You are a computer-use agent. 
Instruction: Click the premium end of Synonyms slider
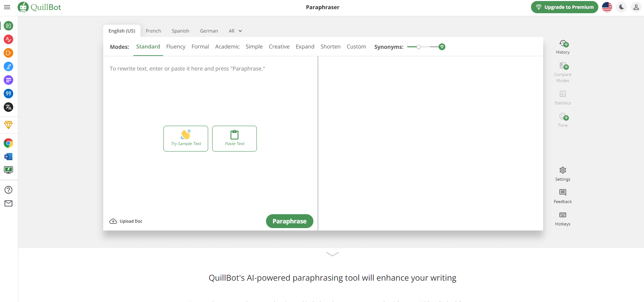(x=442, y=47)
